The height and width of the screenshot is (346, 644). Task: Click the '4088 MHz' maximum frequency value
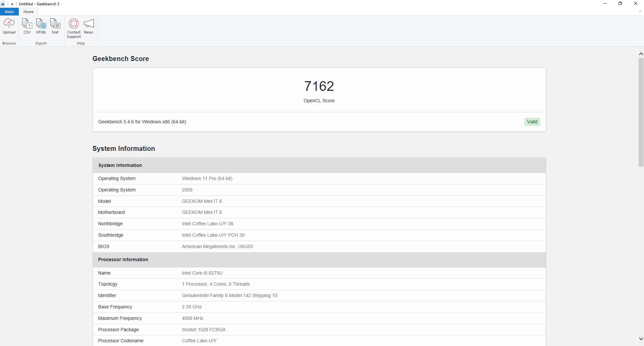(193, 318)
